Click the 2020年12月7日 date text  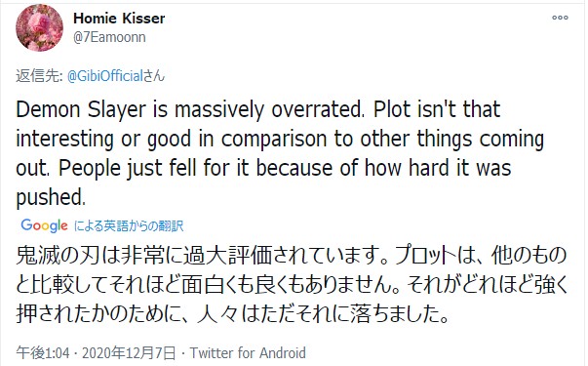click(129, 353)
